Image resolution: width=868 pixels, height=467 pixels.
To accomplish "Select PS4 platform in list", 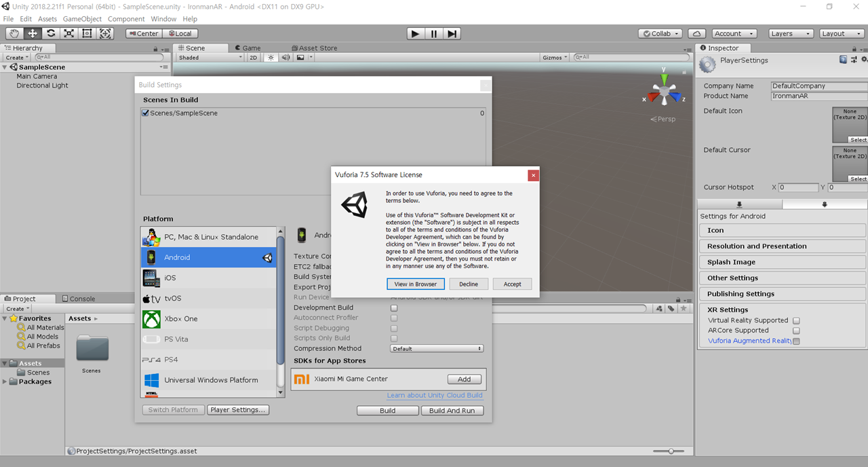I will click(208, 360).
